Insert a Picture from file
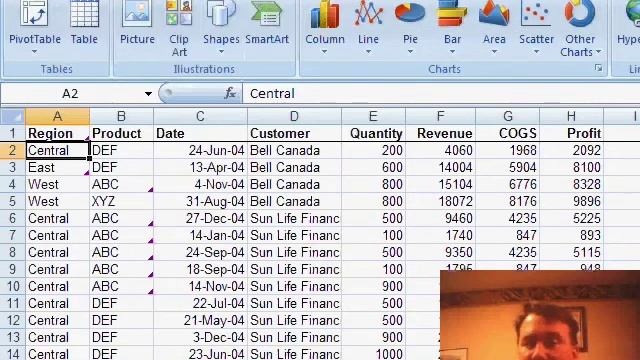This screenshot has width=640, height=360. click(x=137, y=22)
